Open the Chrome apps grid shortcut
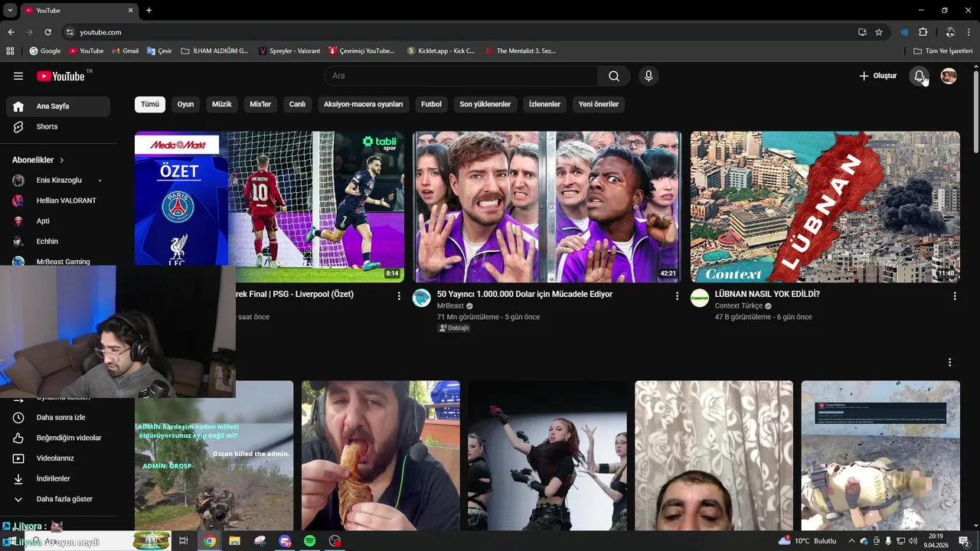Viewport: 980px width, 551px height. click(x=10, y=51)
